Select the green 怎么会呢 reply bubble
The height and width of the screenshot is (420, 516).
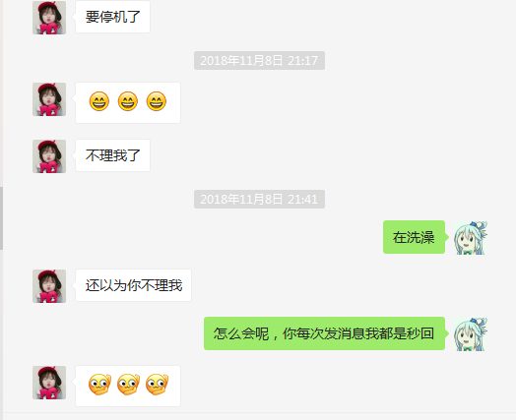tap(325, 333)
